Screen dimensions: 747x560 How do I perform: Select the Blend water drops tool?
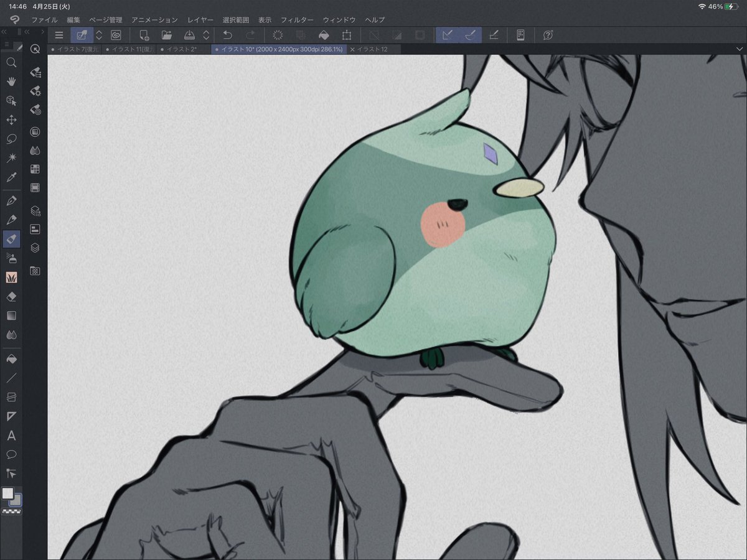(x=11, y=335)
